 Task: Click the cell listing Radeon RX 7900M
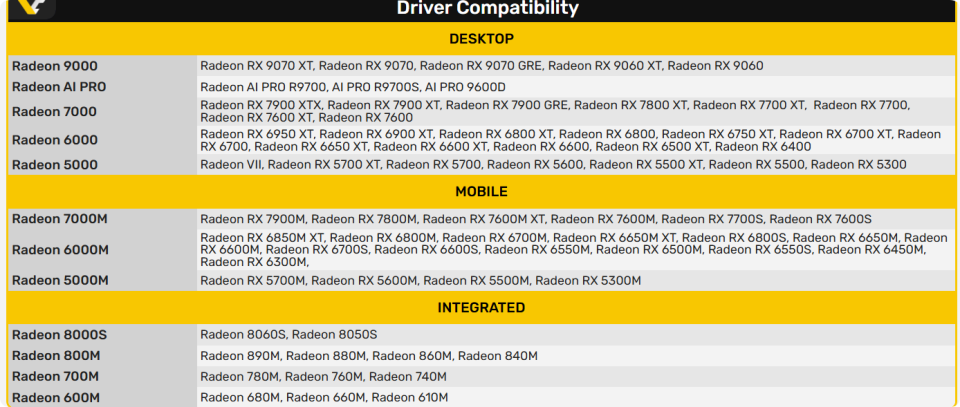coord(576,218)
